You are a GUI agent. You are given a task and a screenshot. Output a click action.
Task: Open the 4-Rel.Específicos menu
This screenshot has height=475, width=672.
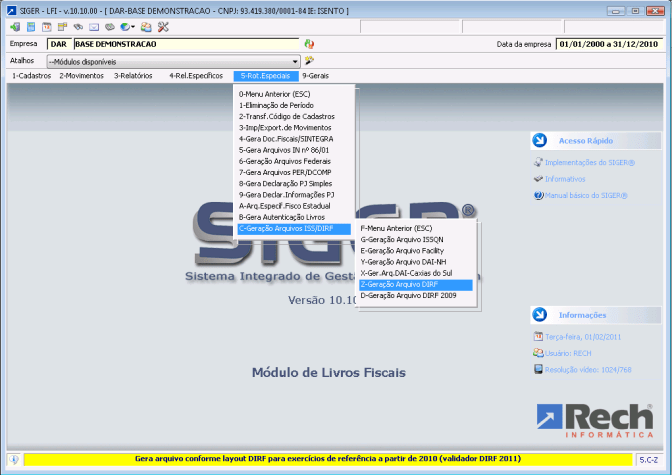196,76
